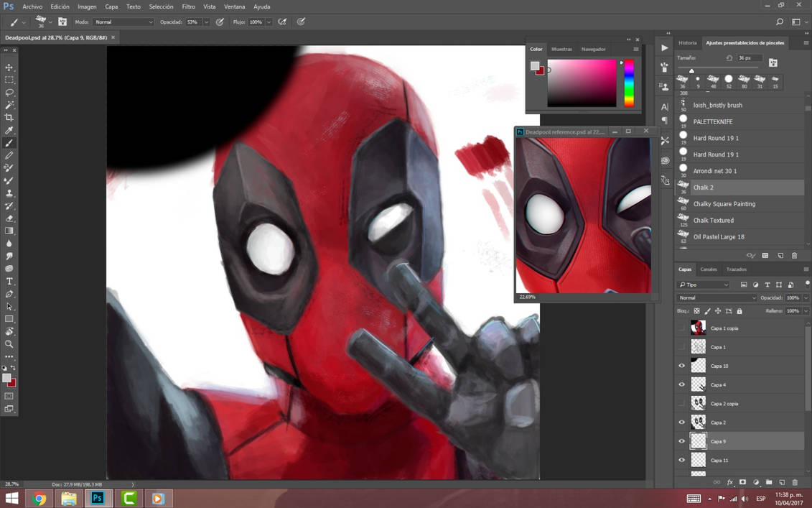Enable pressure for opacity button

[220, 22]
